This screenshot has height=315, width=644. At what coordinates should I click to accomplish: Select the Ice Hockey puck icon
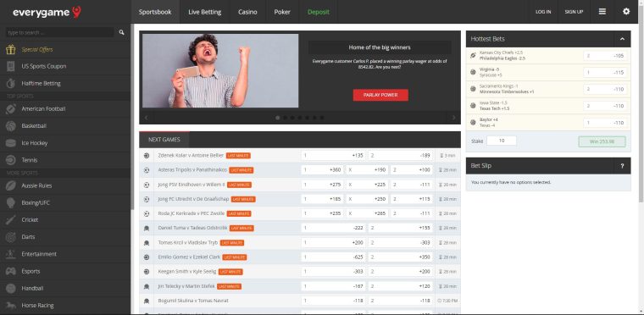coord(11,143)
